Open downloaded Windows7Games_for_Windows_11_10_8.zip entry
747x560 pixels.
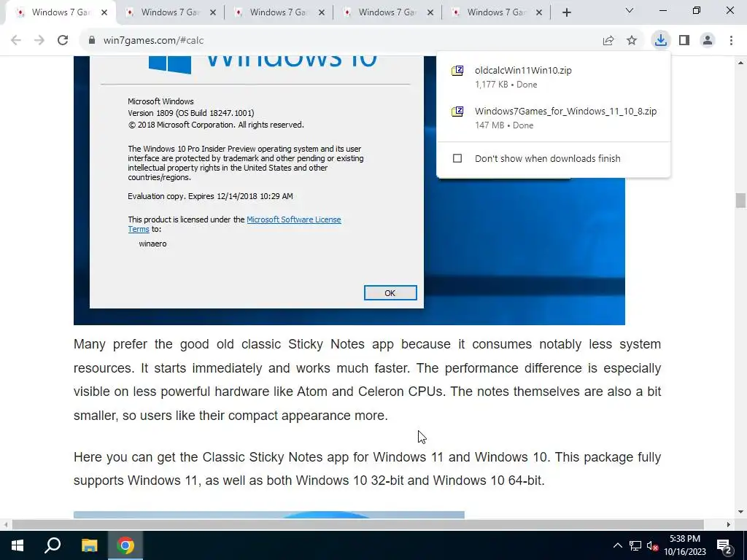pos(553,117)
